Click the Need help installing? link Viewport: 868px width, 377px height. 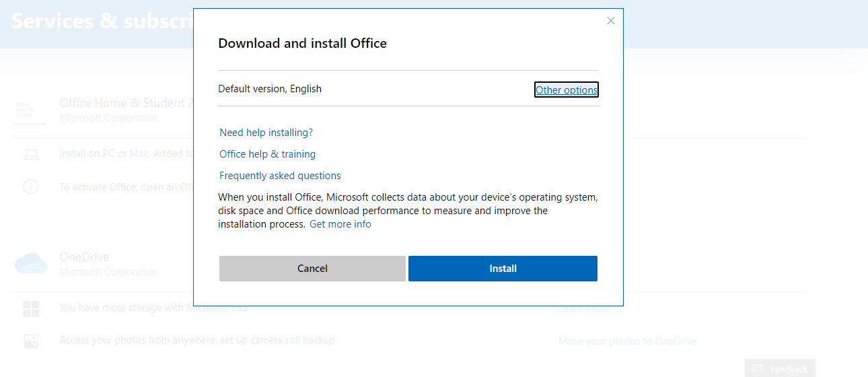tap(266, 133)
